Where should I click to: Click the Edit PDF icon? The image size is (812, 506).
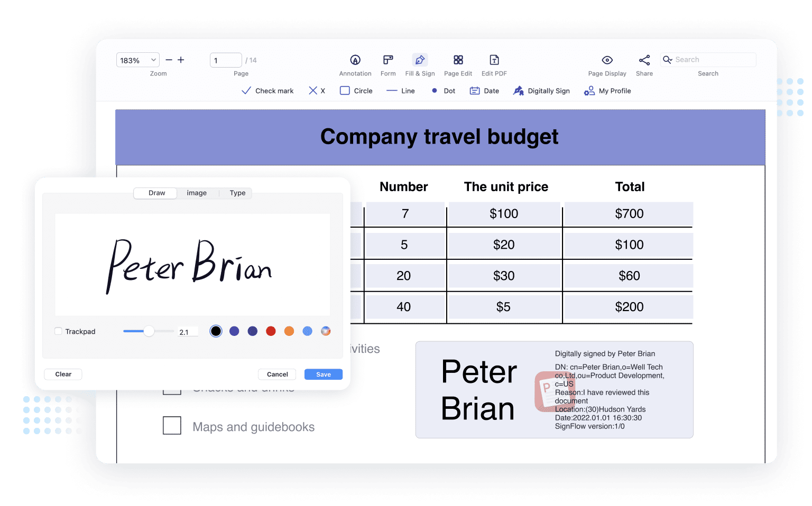point(494,60)
